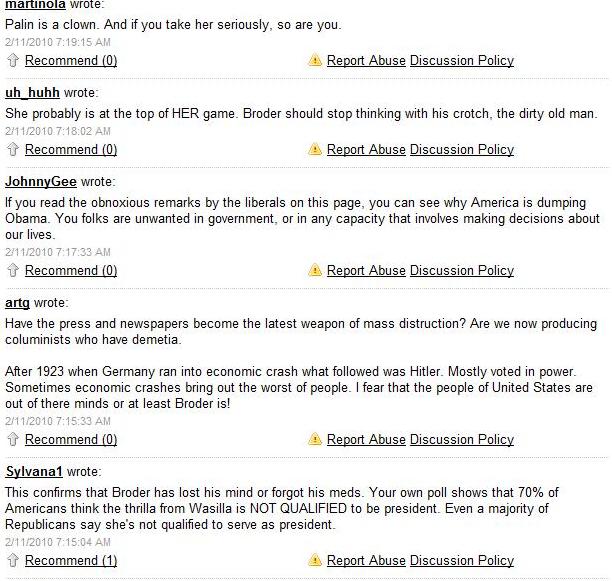Screen dimensions: 612x581
Task: Recommend artg's comment via Recommend (0)
Action: pos(70,439)
